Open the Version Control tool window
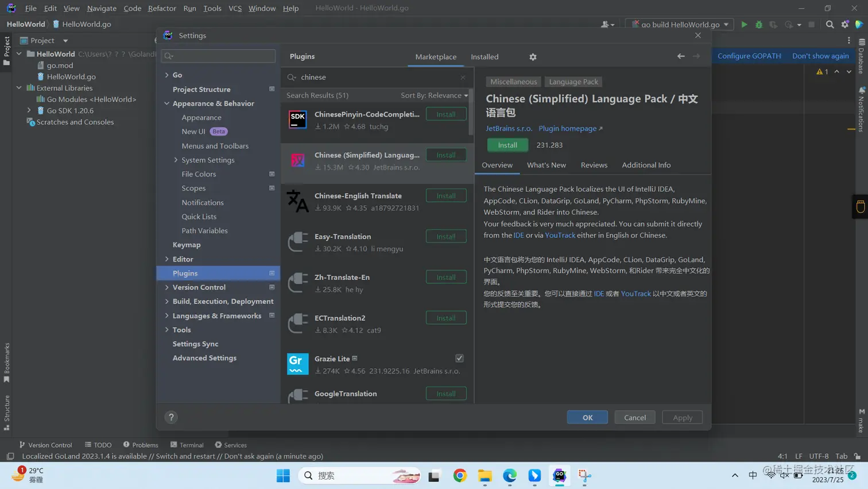Viewport: 868px width, 489px height. click(x=45, y=445)
